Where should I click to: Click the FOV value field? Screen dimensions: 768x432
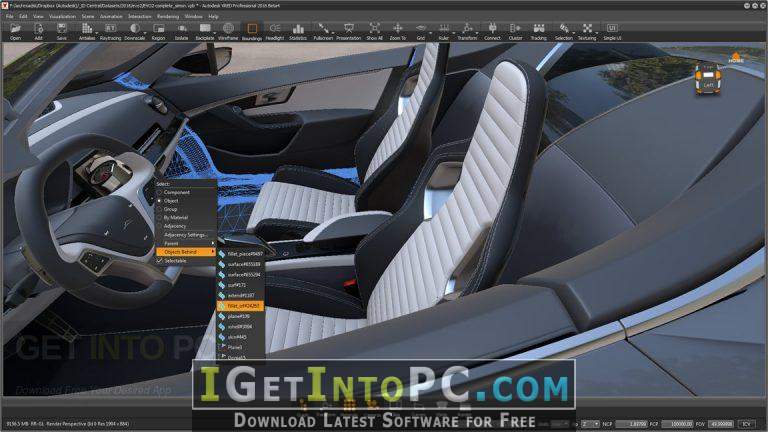(721, 424)
